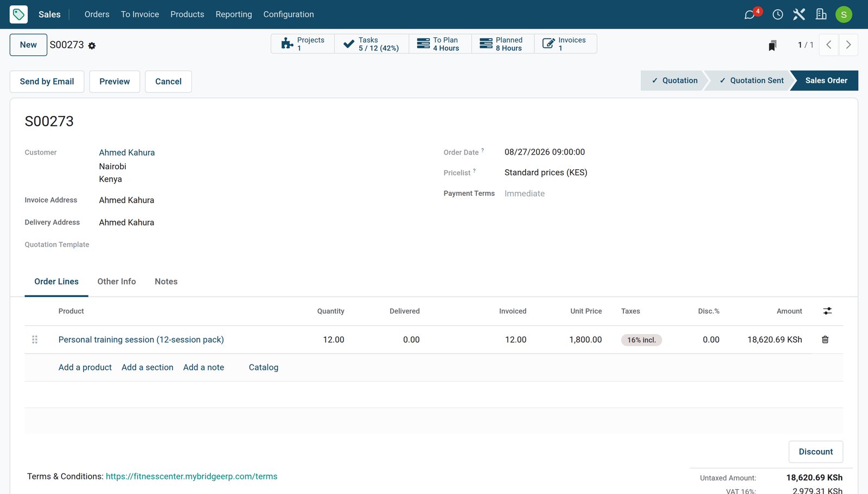Click Add a note link
The width and height of the screenshot is (868, 494).
point(203,367)
